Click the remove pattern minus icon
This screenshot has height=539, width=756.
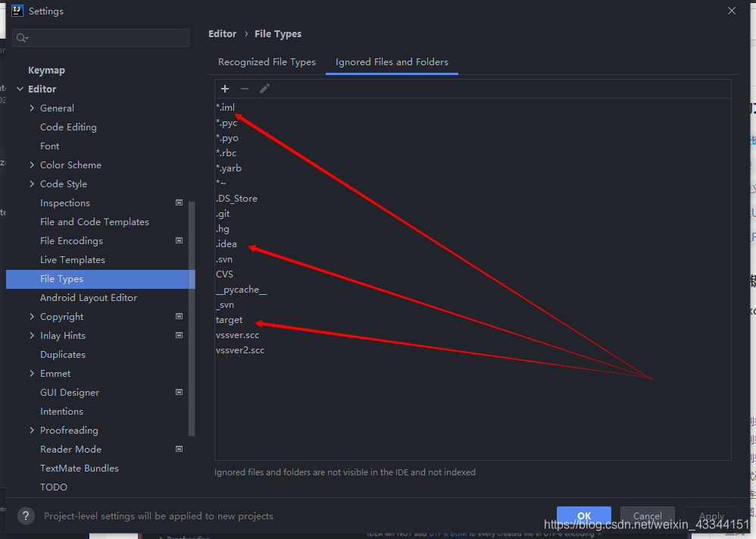tap(245, 89)
